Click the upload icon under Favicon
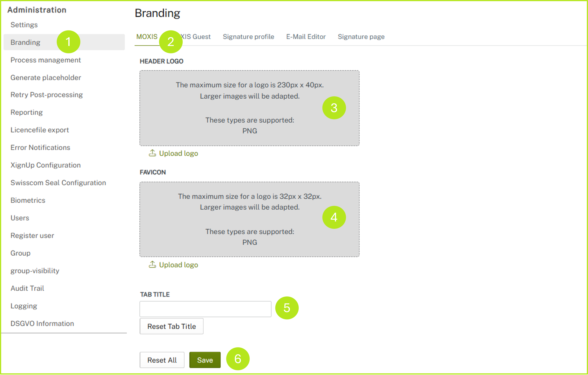The width and height of the screenshot is (588, 375). tap(152, 264)
